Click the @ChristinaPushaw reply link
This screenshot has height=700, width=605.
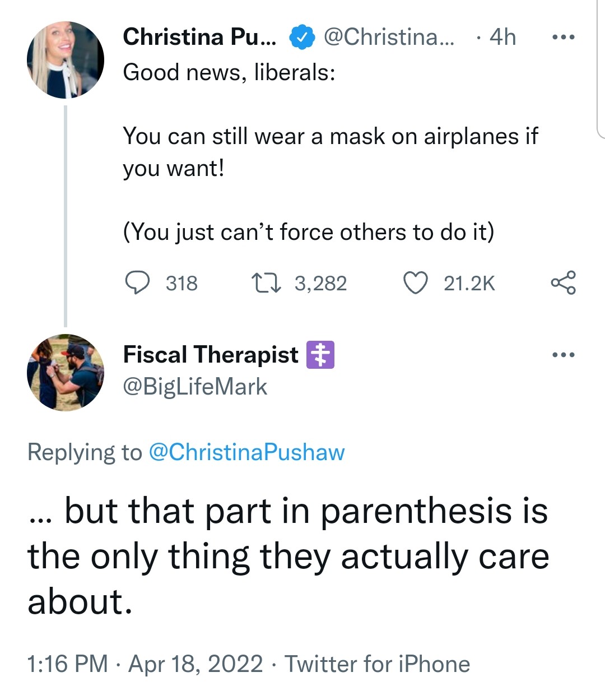point(246,452)
